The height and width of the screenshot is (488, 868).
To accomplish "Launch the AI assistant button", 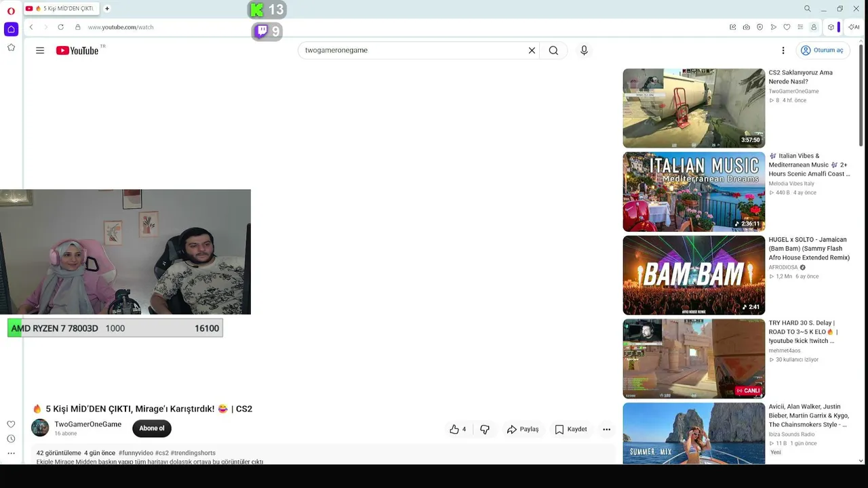I will (854, 27).
